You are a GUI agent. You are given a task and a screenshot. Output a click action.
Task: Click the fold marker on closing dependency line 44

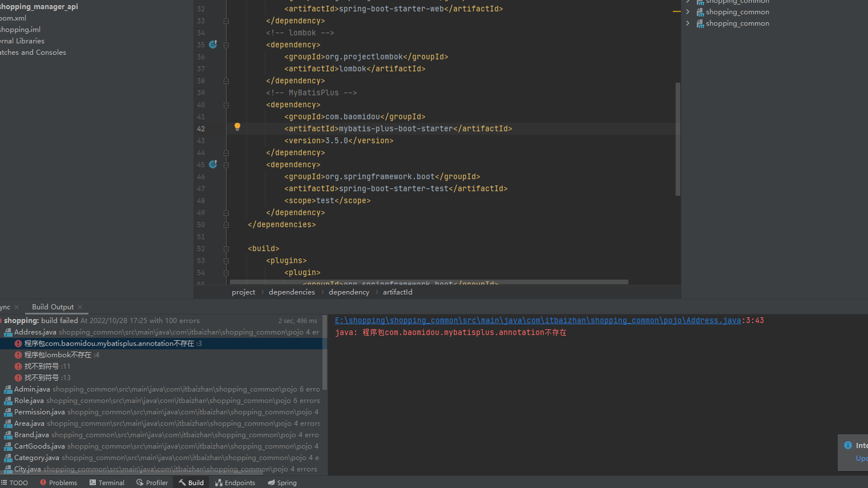226,153
